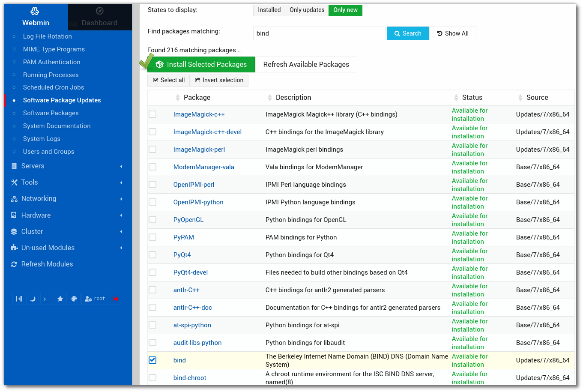Open the bind package link
The height and width of the screenshot is (392, 583).
pyautogui.click(x=179, y=360)
